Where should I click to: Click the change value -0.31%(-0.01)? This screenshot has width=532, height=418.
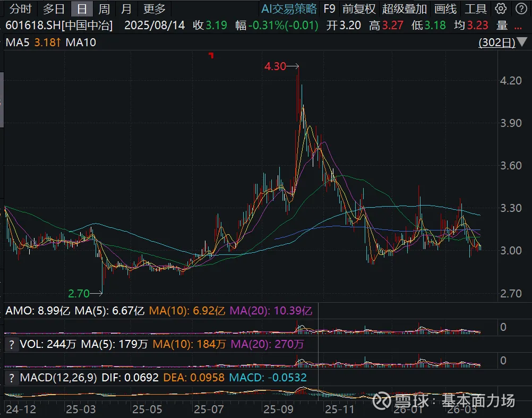[x=284, y=25]
